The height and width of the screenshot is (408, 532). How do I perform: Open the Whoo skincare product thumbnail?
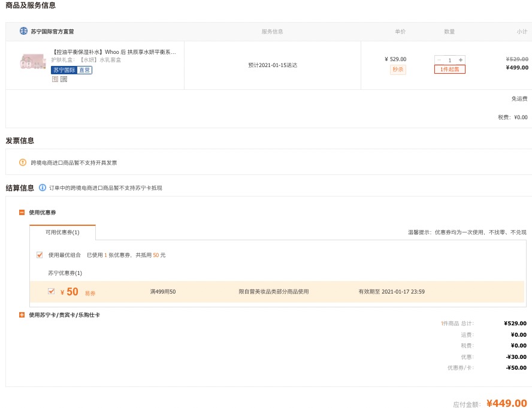[x=32, y=62]
